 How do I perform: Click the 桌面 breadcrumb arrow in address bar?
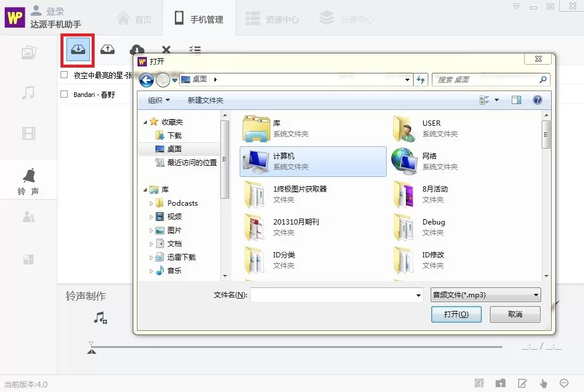tap(215, 79)
